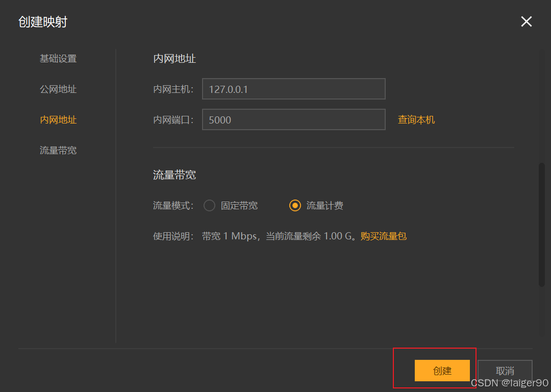Click the 内网主机 field containing 127.0.0.1
551x392 pixels.
coord(293,89)
